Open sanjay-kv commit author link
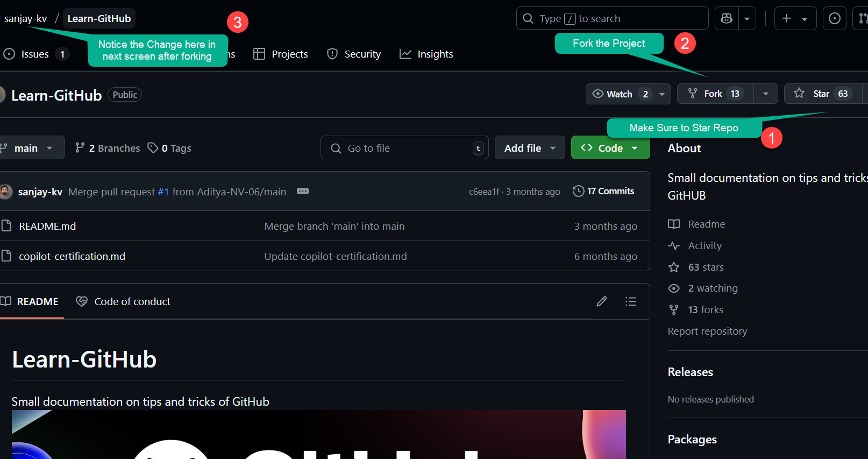Image resolution: width=868 pixels, height=459 pixels. pos(40,192)
